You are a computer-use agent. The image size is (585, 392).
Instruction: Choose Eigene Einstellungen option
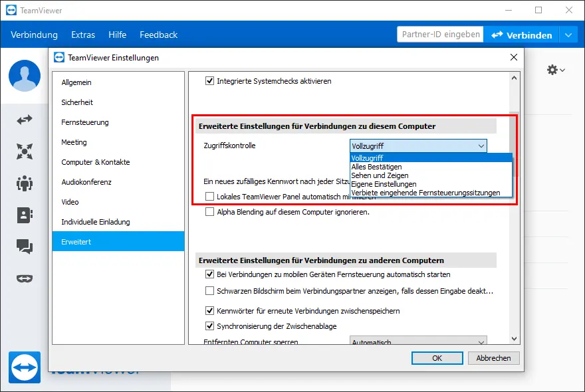tap(431, 184)
